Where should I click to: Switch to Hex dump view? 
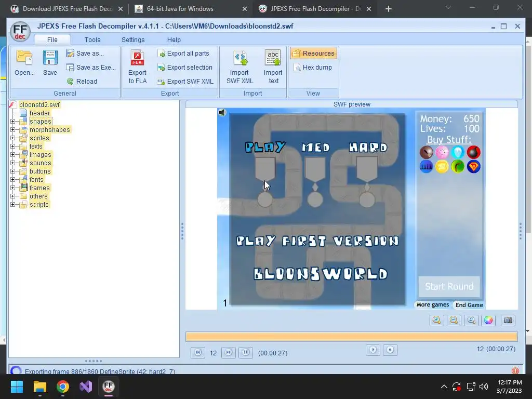point(312,67)
